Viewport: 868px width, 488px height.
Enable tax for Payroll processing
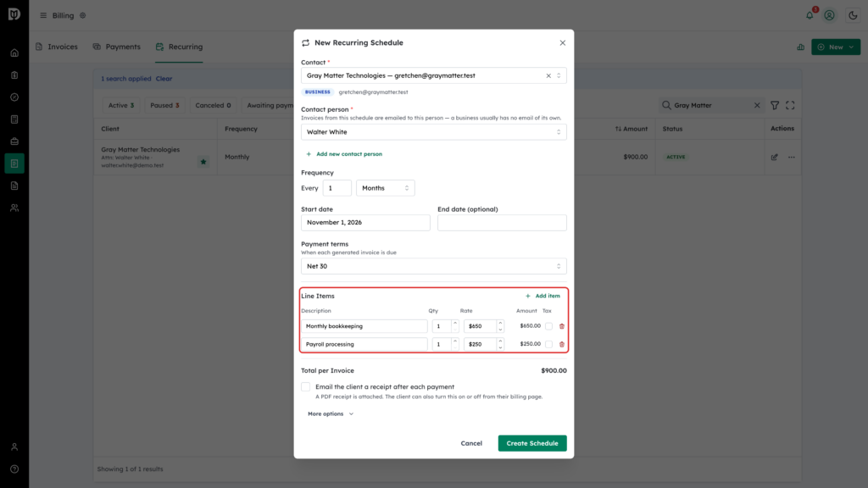(x=548, y=344)
